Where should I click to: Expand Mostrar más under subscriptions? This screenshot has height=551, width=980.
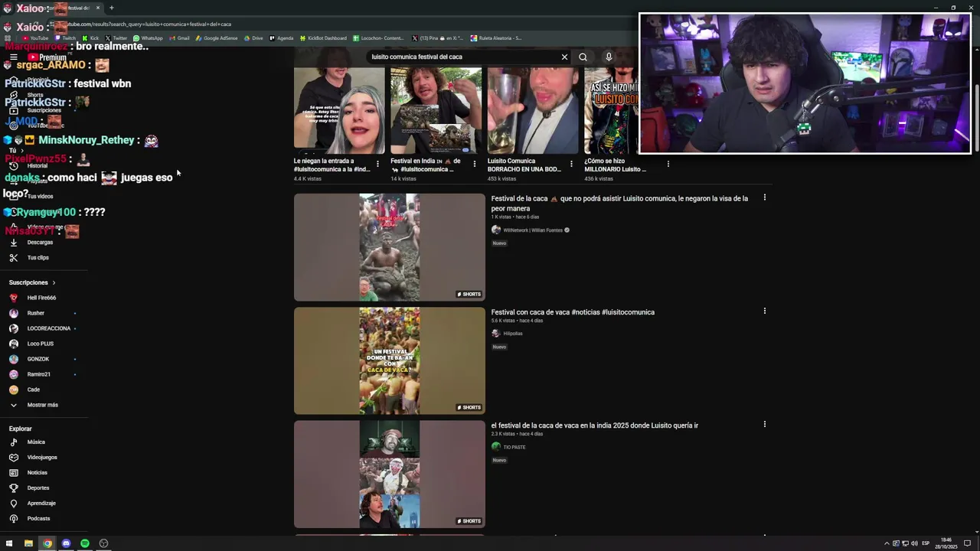pyautogui.click(x=42, y=405)
